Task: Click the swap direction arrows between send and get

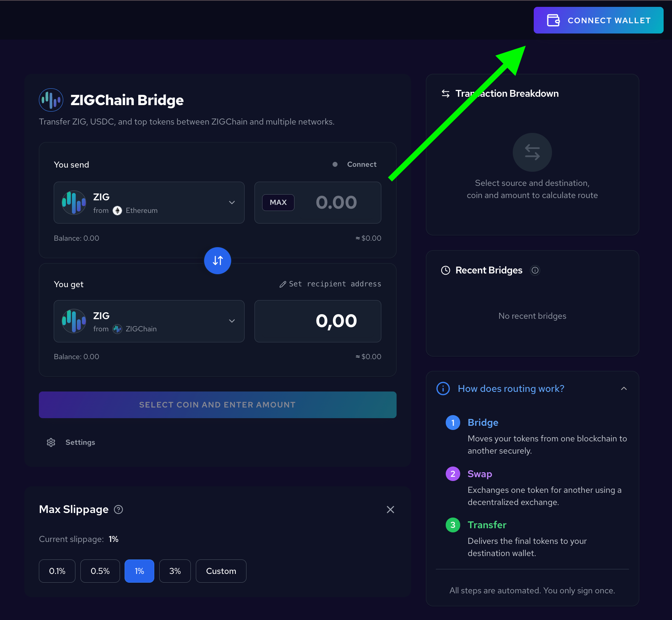Action: tap(218, 260)
